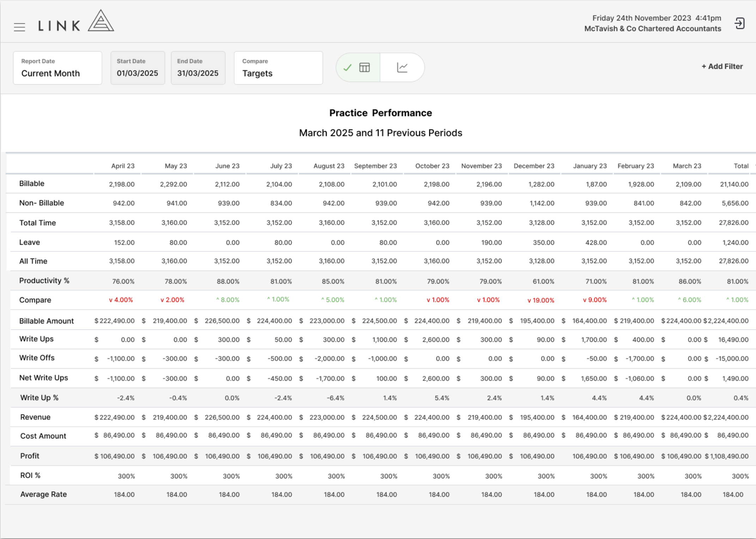Click the Practice Performance report title
756x539 pixels.
click(380, 113)
